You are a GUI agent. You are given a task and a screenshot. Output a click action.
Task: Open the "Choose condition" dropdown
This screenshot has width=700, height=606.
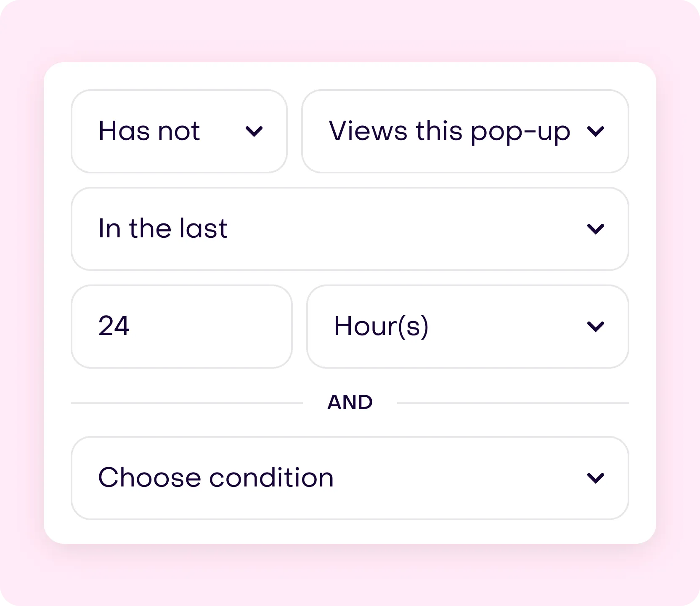350,478
